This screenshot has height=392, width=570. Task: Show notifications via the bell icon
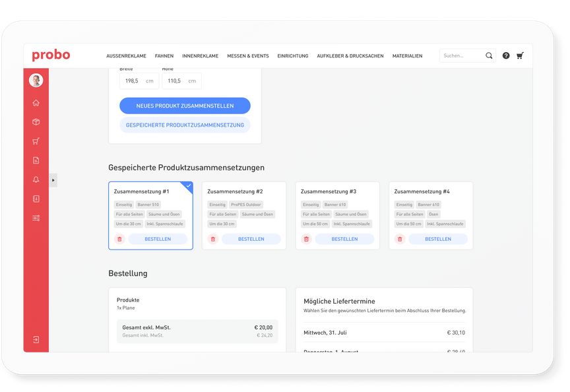tap(36, 179)
